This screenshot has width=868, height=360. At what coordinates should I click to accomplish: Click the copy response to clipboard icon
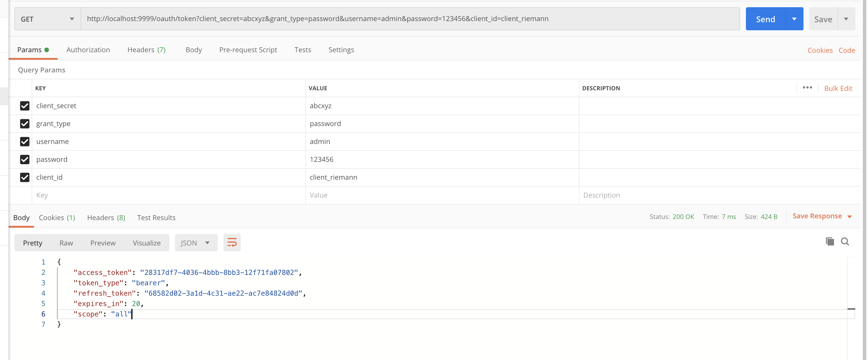point(830,241)
